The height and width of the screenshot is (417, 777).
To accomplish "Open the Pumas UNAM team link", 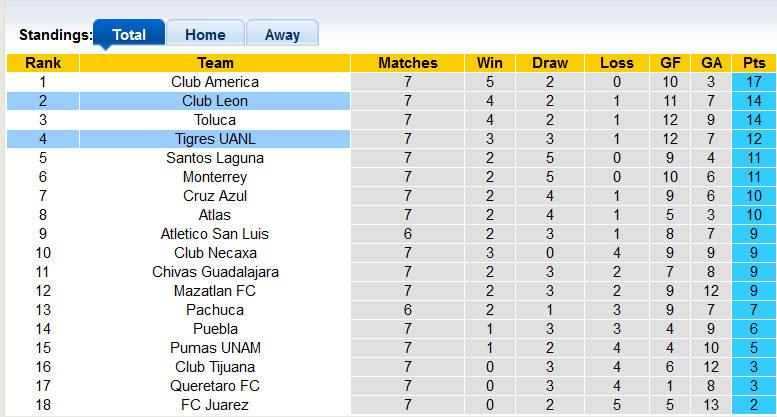I will pos(215,348).
